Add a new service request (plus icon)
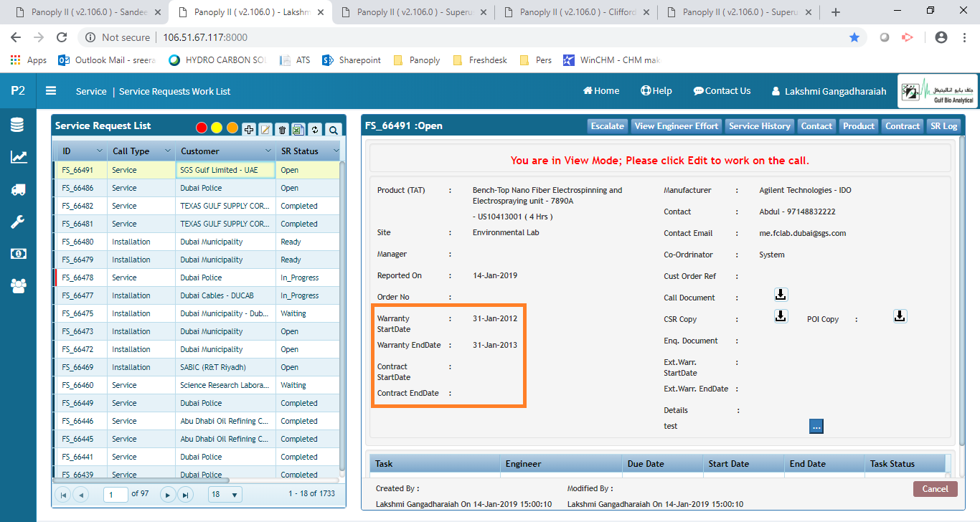The width and height of the screenshot is (980, 522). click(x=249, y=129)
